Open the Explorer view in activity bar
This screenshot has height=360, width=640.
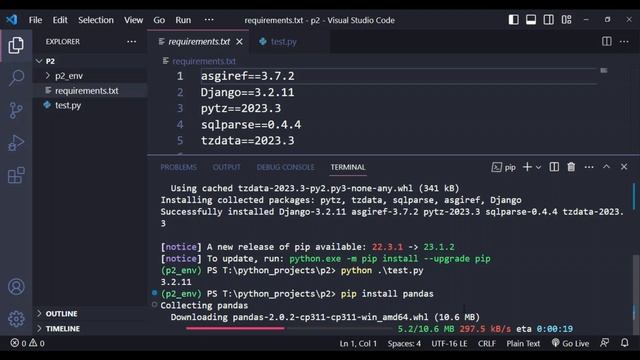16,45
